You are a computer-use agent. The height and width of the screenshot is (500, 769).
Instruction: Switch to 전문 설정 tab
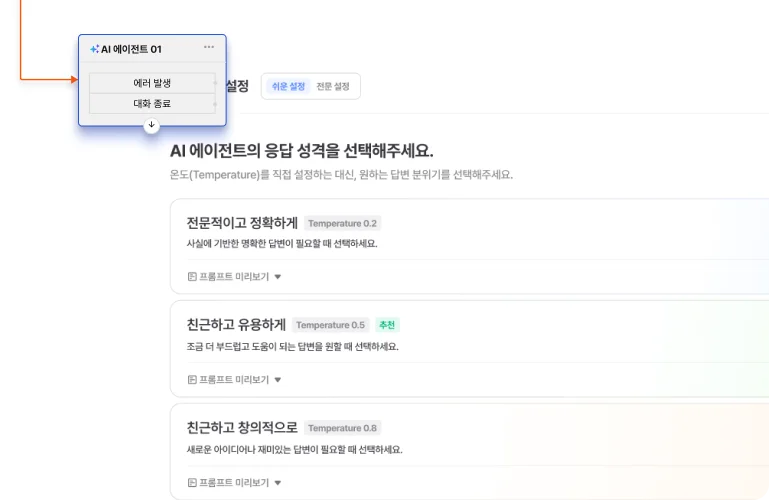[x=333, y=86]
